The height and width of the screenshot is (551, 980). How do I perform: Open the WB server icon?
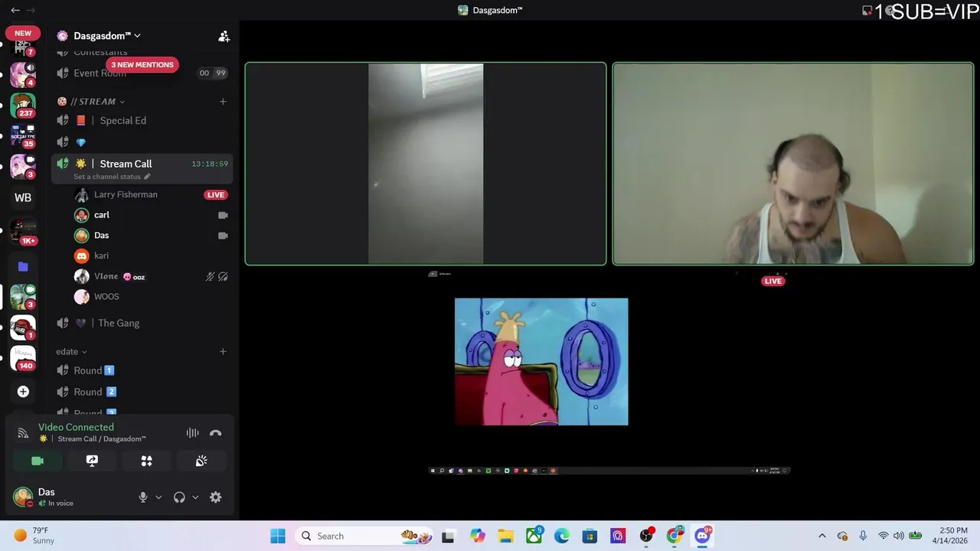click(23, 198)
